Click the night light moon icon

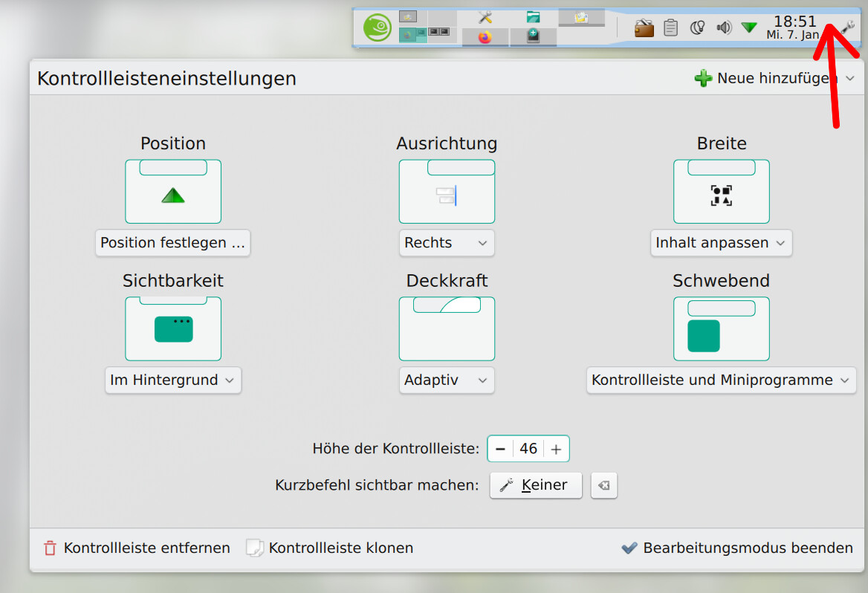tap(697, 28)
